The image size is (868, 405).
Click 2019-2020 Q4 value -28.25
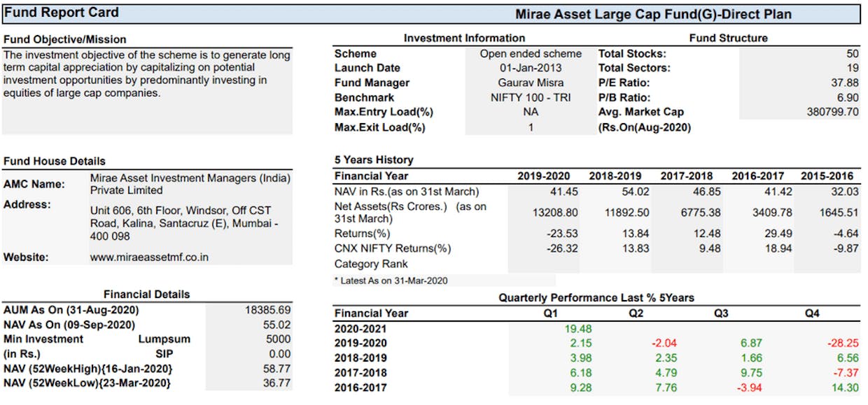(x=843, y=343)
